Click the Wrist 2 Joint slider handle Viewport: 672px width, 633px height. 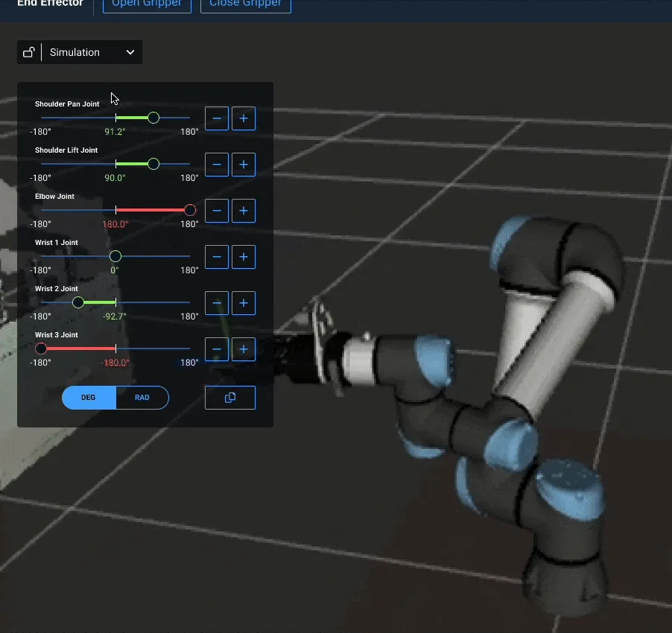[78, 302]
